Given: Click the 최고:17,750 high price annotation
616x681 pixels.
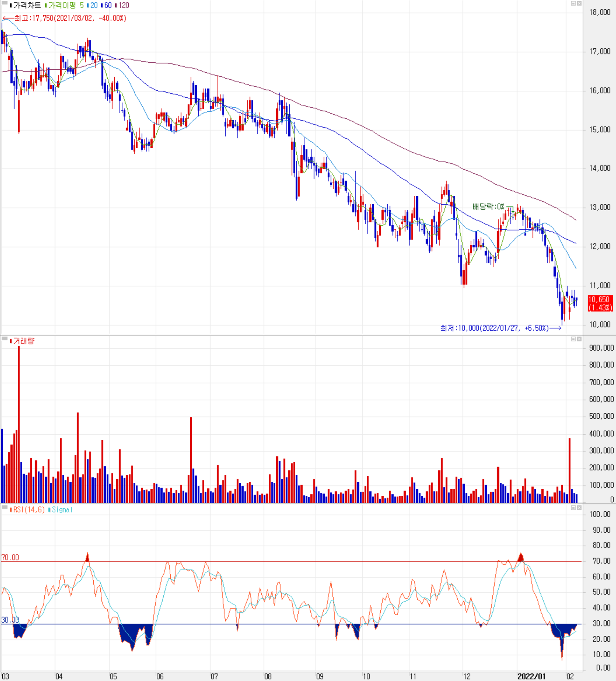Looking at the screenshot, I should 65,18.
